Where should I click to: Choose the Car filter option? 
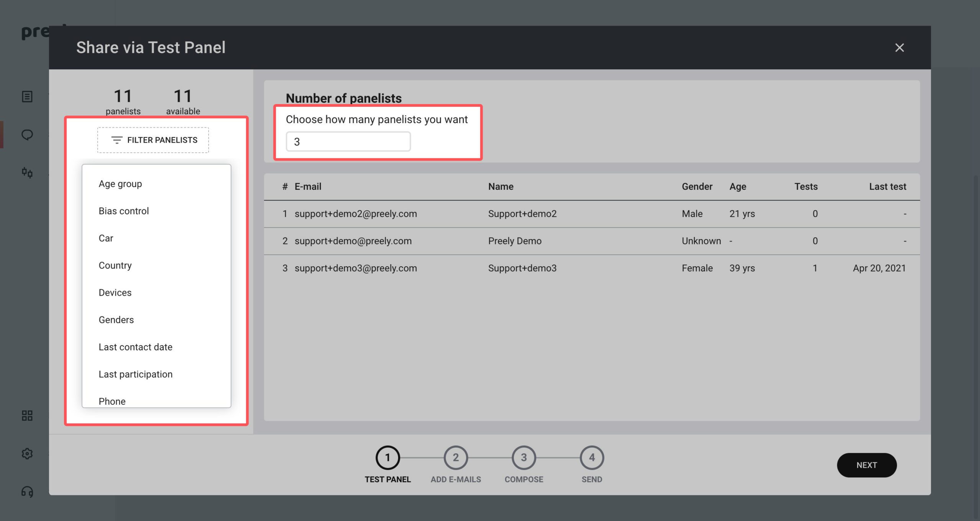click(157, 238)
